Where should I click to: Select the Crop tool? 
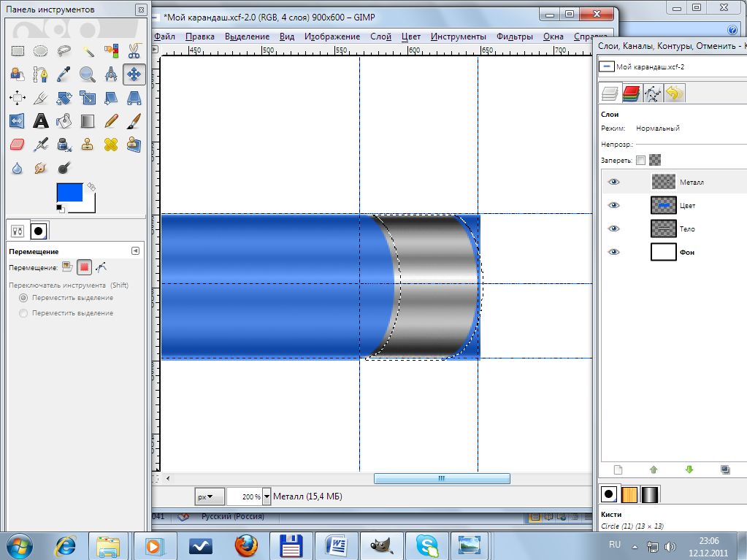pyautogui.click(x=40, y=98)
